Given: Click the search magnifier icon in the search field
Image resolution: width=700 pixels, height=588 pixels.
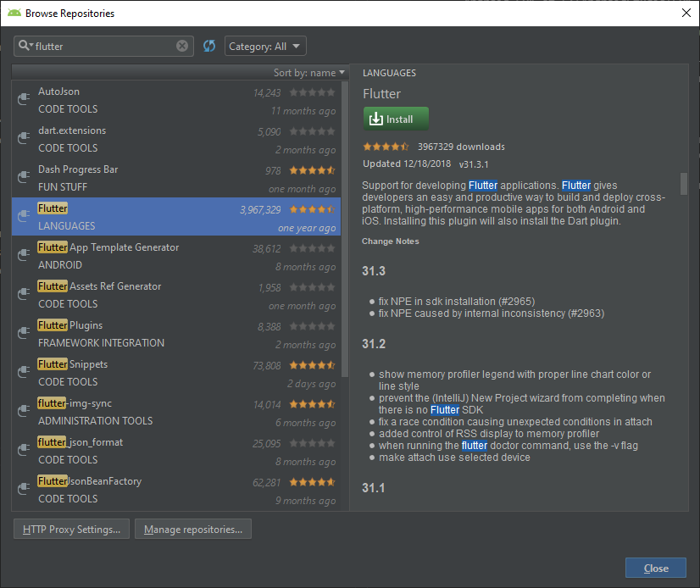Looking at the screenshot, I should pos(23,46).
